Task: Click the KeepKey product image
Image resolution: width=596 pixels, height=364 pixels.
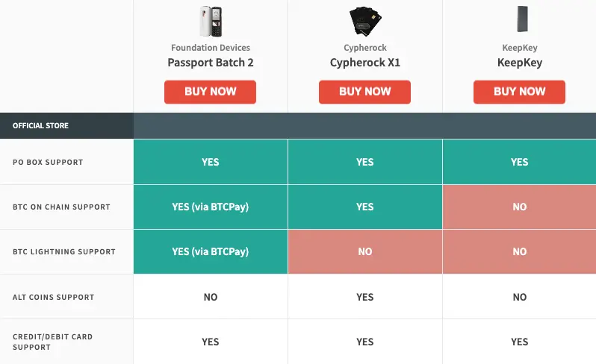Action: [519, 21]
